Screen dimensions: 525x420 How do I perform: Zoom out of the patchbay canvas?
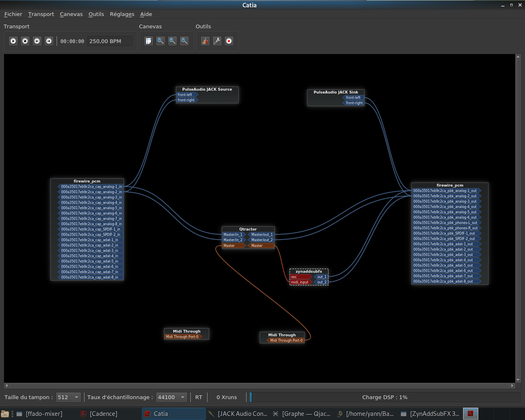click(172, 41)
